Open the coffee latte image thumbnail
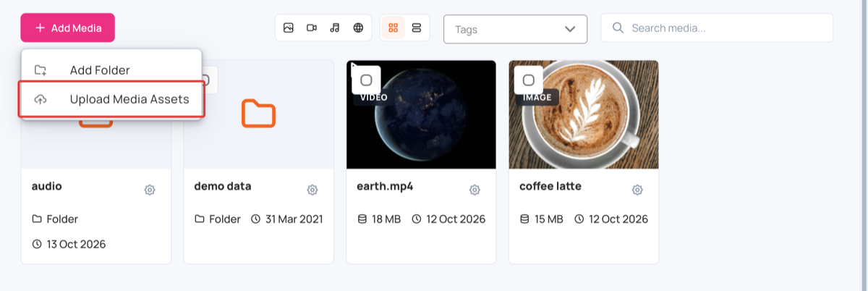Image resolution: width=868 pixels, height=291 pixels. pyautogui.click(x=584, y=114)
